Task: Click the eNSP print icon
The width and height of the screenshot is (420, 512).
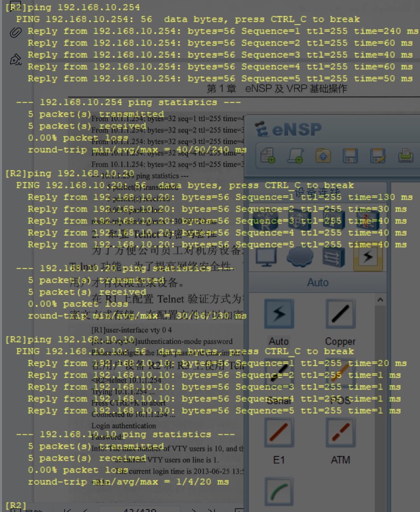Action: pyautogui.click(x=406, y=155)
